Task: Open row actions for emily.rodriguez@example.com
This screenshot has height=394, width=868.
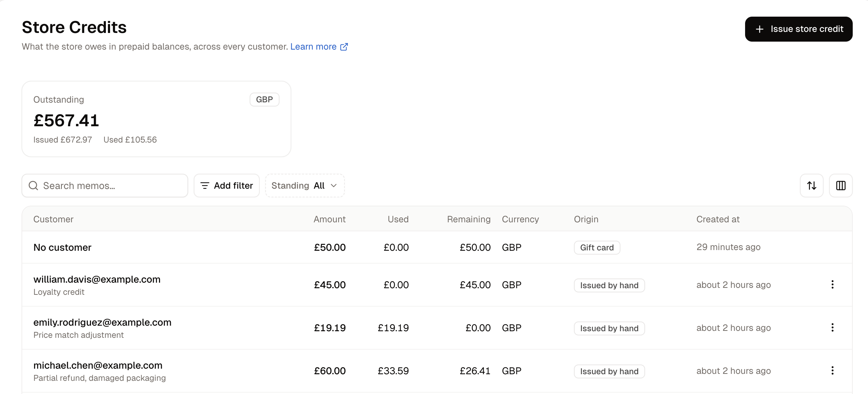Action: click(x=832, y=327)
